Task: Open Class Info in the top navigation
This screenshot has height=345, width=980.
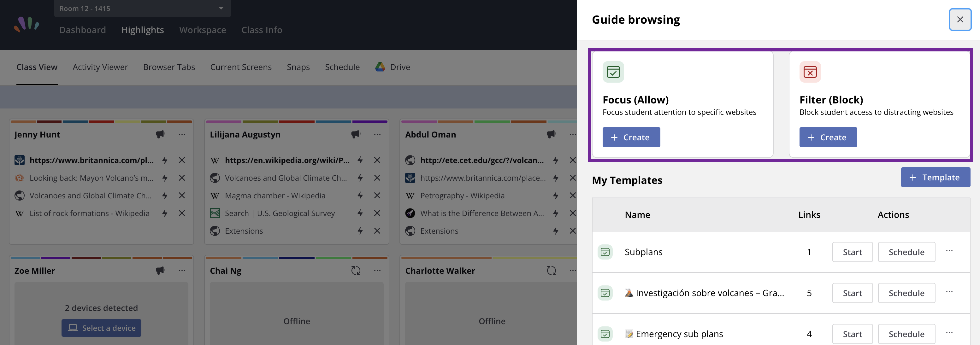Action: pyautogui.click(x=262, y=30)
